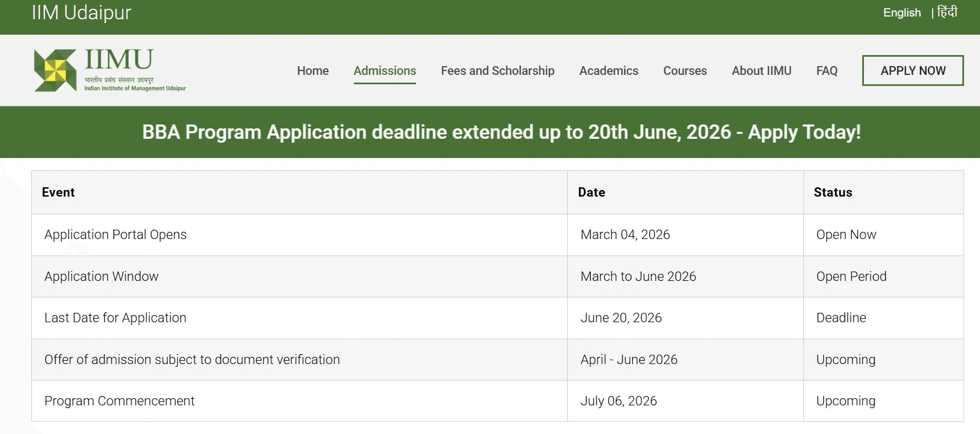The width and height of the screenshot is (980, 434).
Task: Select 'April - June 2026' date cell
Action: 686,360
